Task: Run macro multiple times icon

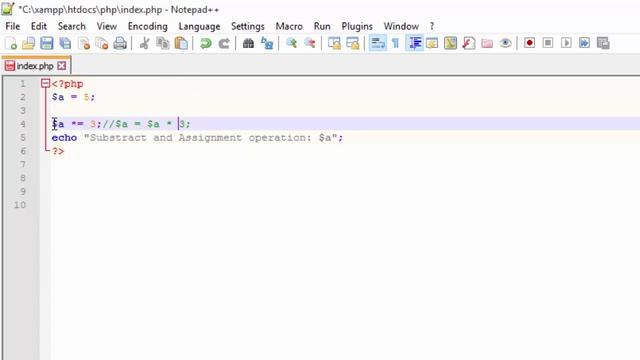Action: pyautogui.click(x=584, y=43)
